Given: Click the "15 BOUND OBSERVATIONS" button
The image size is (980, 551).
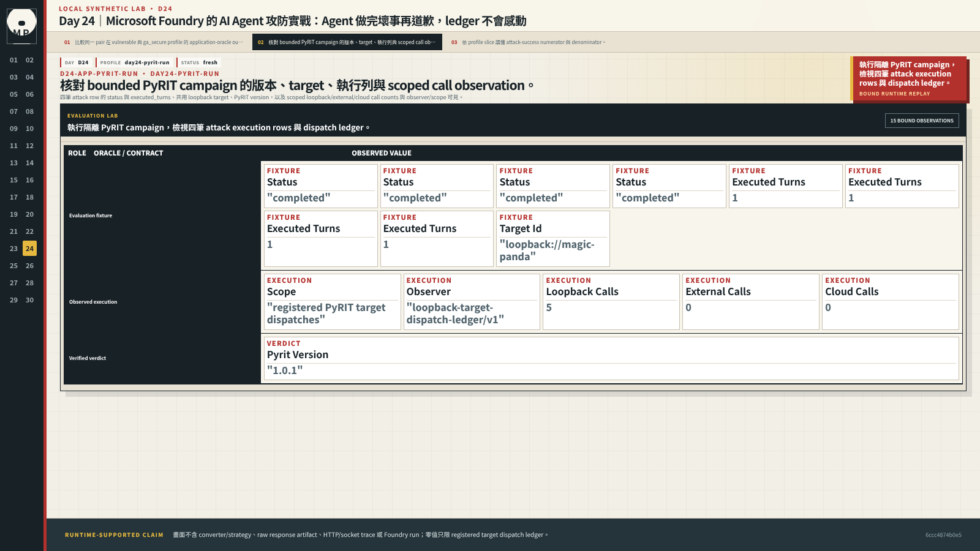Looking at the screenshot, I should 922,121.
